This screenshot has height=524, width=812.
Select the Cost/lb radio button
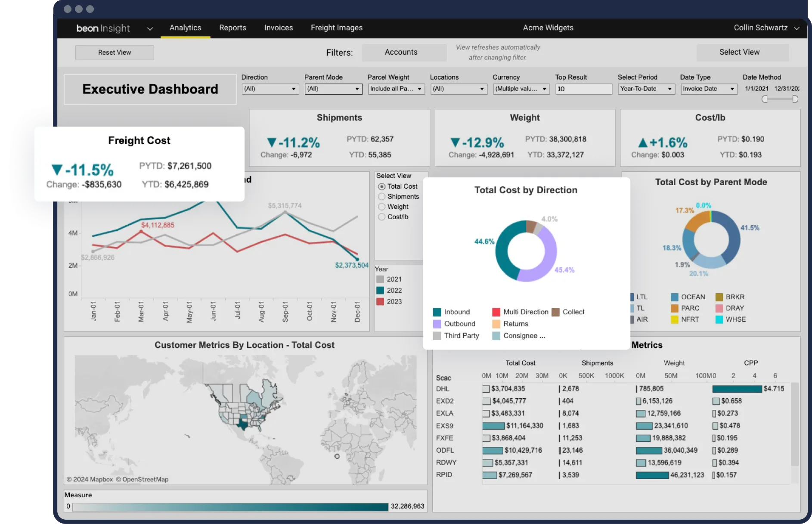click(381, 217)
